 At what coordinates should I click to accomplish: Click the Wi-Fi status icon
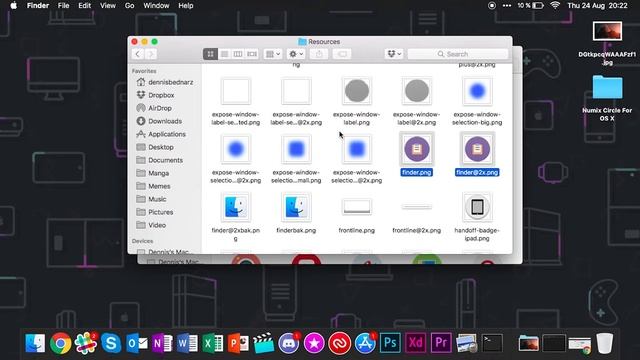tap(555, 6)
